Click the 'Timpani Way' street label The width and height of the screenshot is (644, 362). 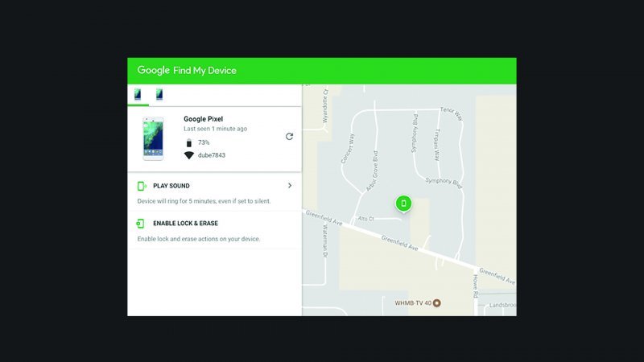point(436,145)
